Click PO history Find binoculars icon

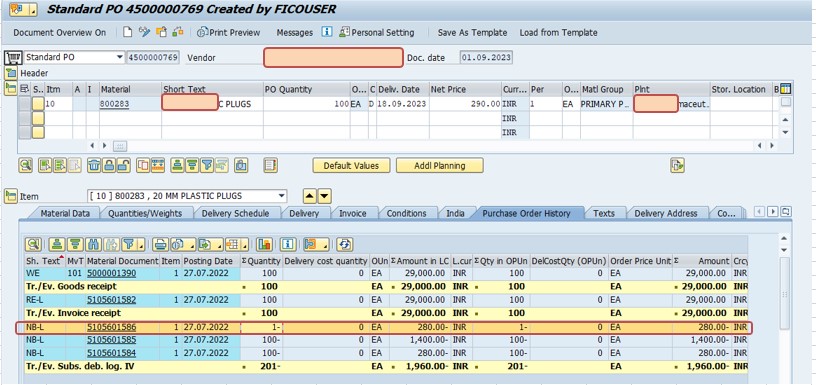pos(94,244)
